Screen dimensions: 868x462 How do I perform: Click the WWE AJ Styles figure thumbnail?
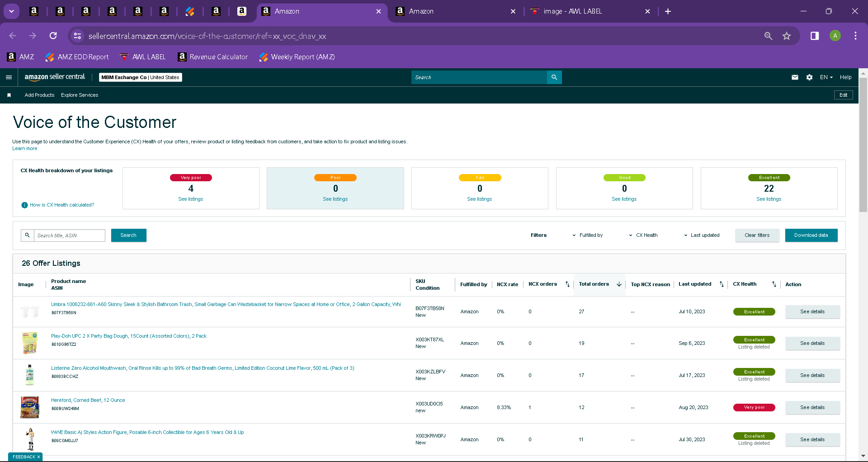(x=30, y=439)
